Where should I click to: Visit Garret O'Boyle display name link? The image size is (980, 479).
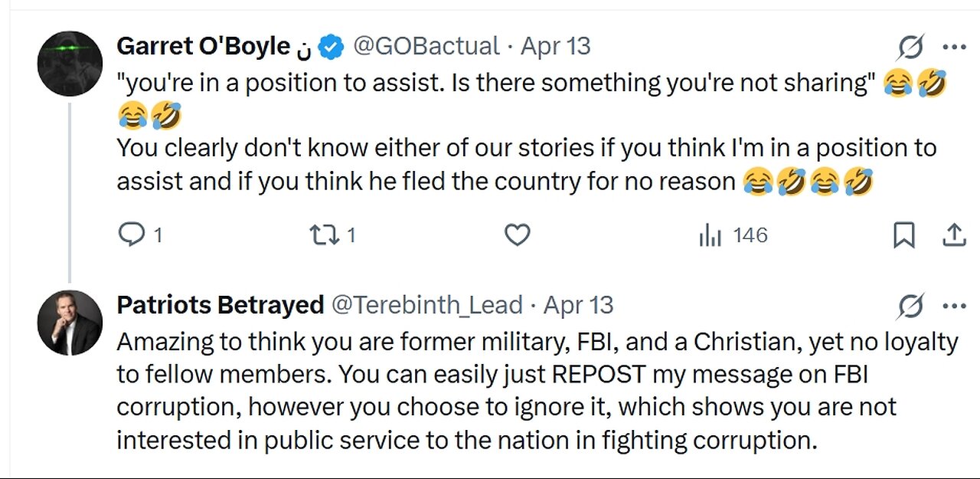pos(203,47)
